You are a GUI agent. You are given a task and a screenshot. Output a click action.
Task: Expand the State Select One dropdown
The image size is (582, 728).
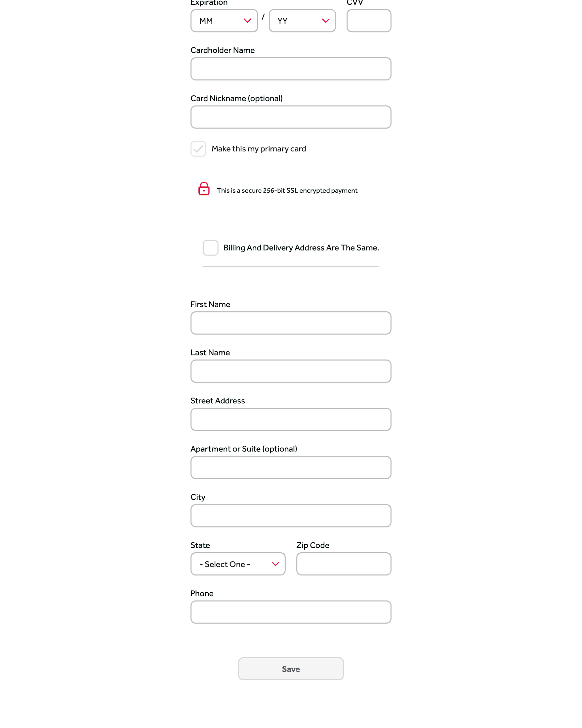coord(238,564)
